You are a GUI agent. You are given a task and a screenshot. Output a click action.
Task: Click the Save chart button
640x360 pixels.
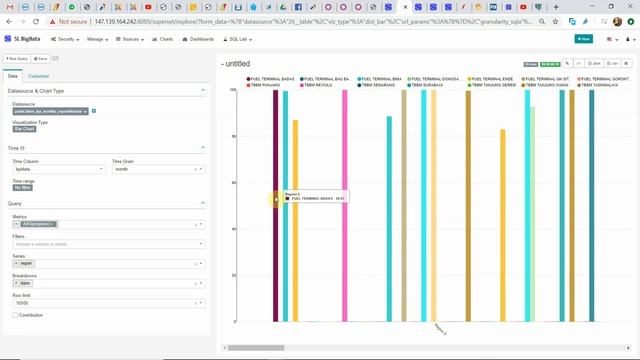click(40, 59)
